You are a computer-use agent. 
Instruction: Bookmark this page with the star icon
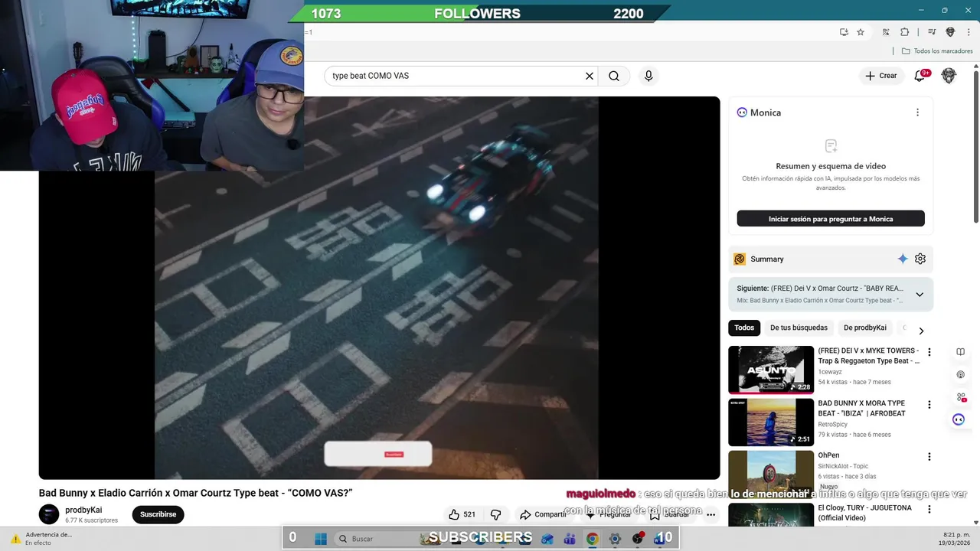pos(861,32)
